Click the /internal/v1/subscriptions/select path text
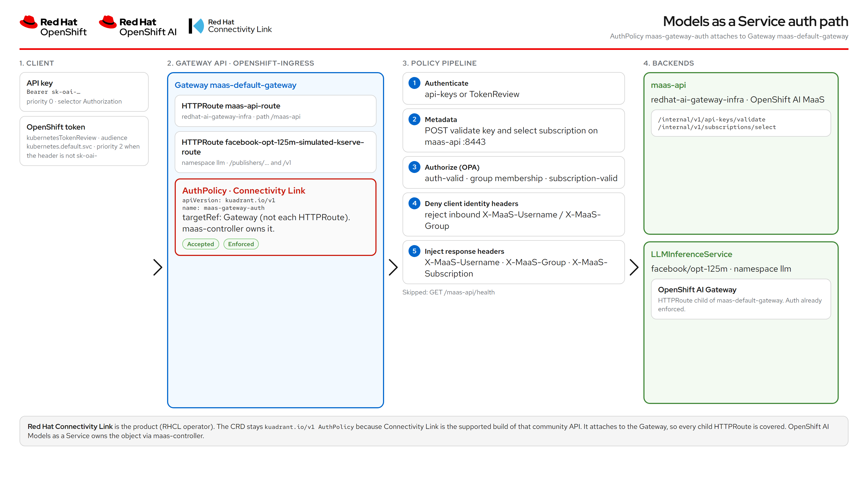 coord(717,127)
